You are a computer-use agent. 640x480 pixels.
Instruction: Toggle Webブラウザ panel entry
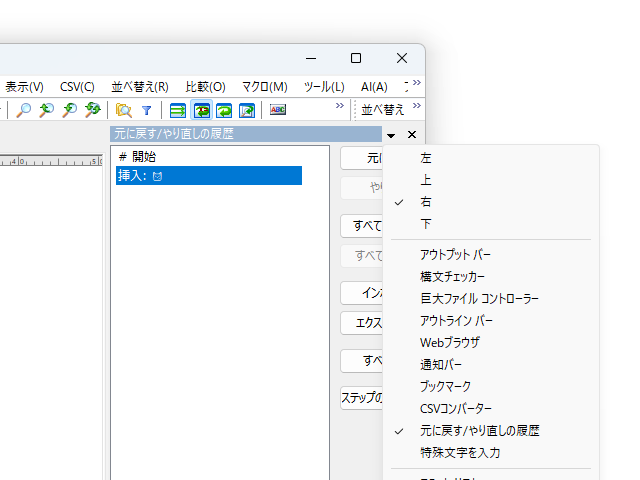click(x=491, y=342)
